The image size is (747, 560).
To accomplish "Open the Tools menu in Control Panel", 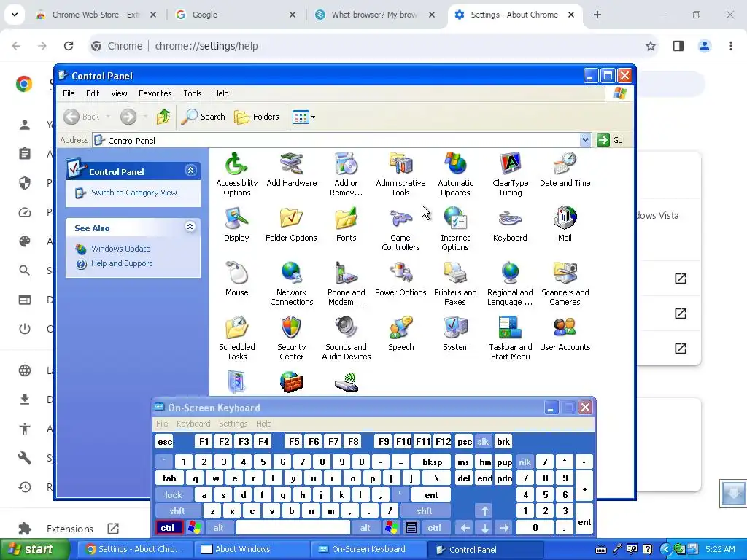I will (193, 93).
